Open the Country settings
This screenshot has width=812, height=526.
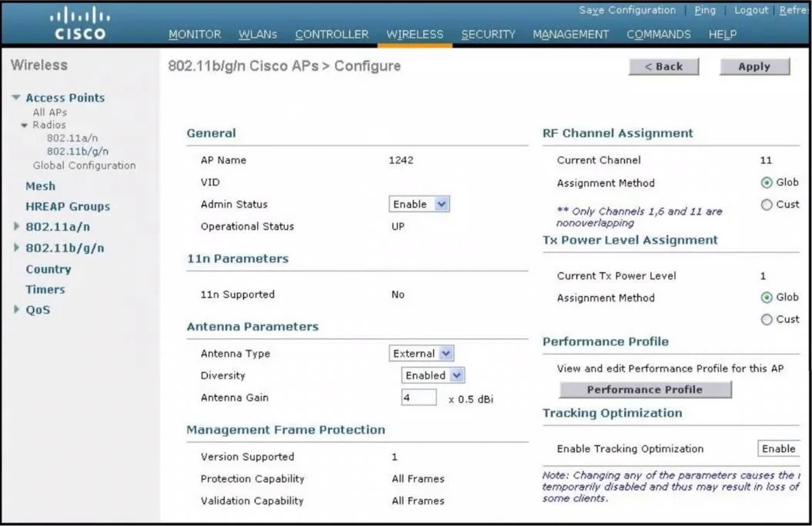coord(48,269)
